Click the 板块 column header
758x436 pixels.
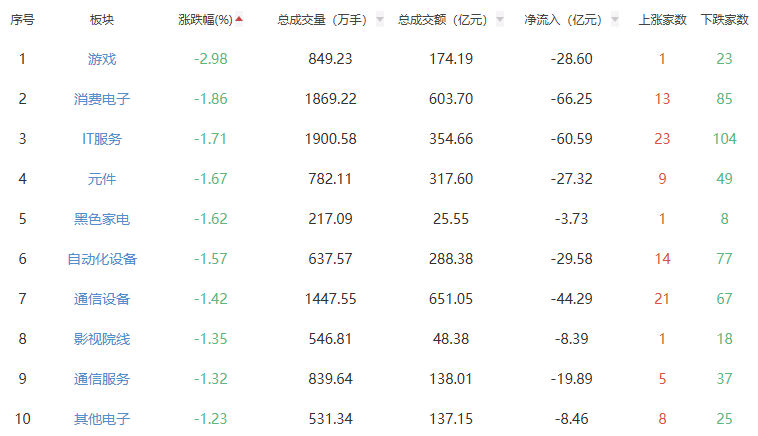(x=102, y=19)
